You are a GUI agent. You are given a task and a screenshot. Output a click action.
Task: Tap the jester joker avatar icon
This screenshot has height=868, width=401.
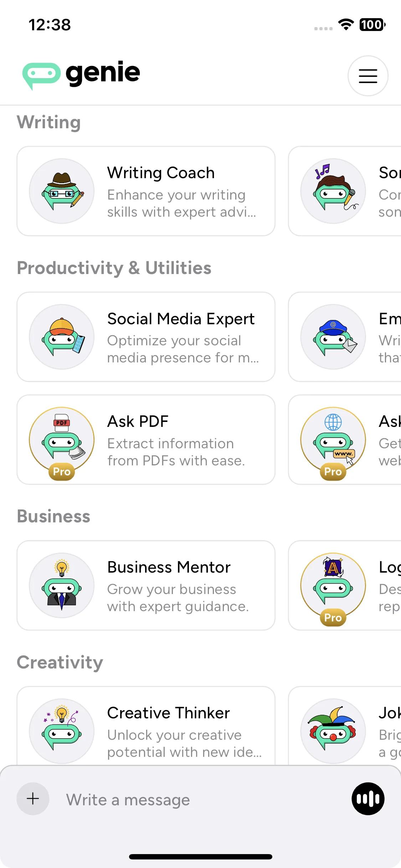(x=333, y=731)
